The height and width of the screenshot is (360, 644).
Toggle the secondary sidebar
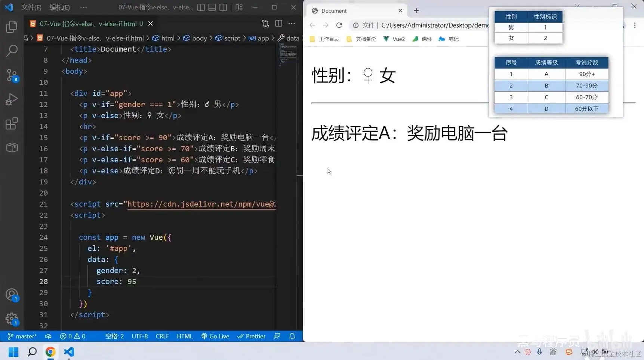[x=223, y=7]
